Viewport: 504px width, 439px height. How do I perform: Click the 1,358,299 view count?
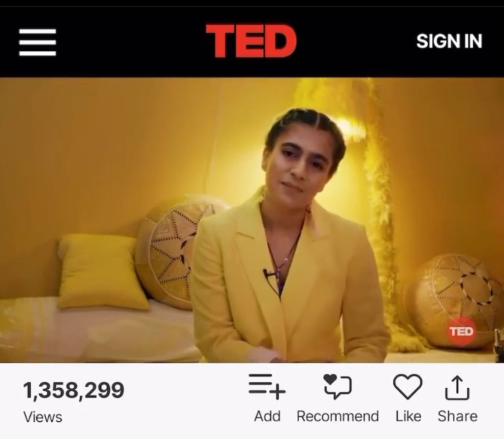pos(74,390)
